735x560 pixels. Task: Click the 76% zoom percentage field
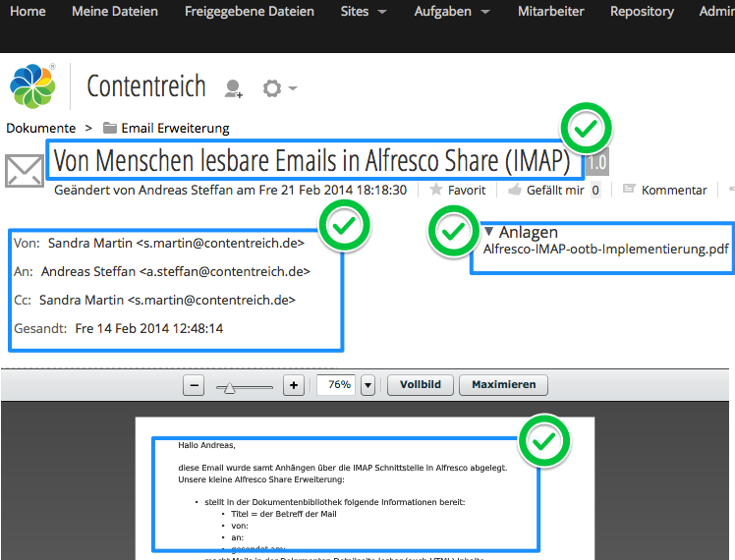tap(339, 385)
